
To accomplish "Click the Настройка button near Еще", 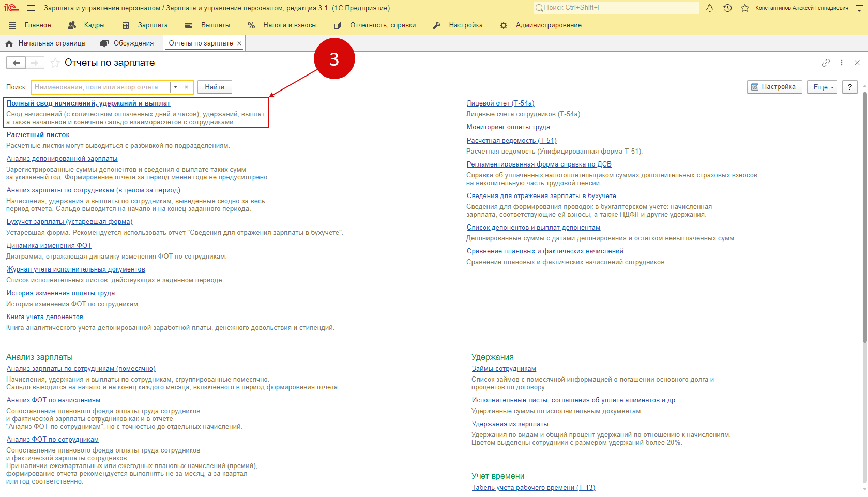I will point(774,87).
